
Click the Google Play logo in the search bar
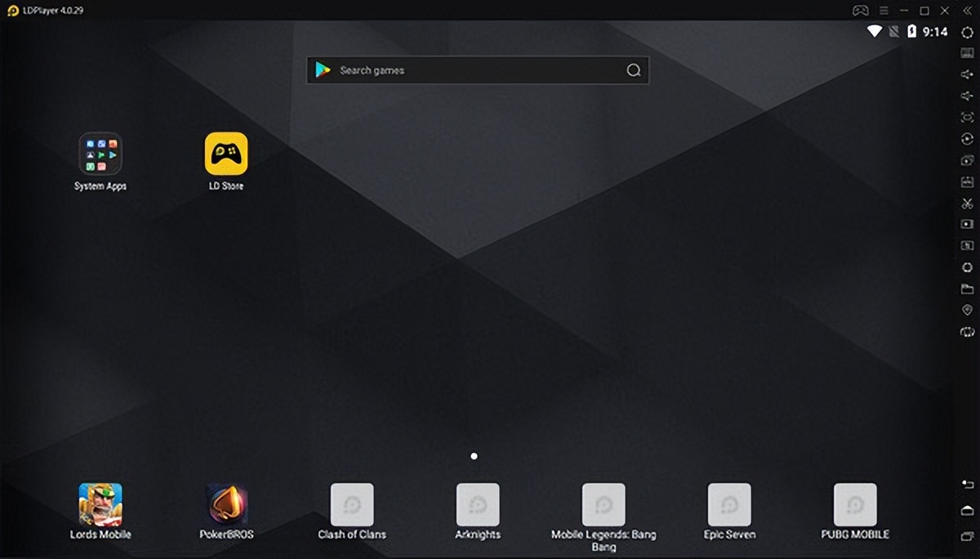pos(323,70)
